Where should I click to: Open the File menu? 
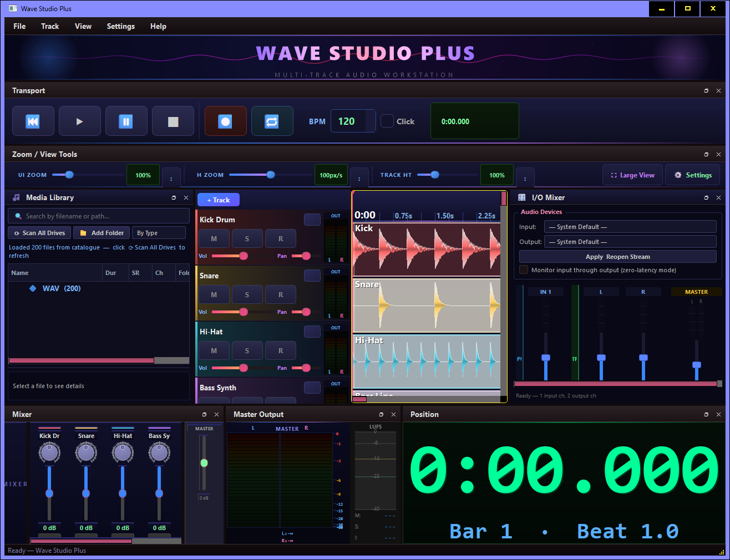[x=19, y=26]
